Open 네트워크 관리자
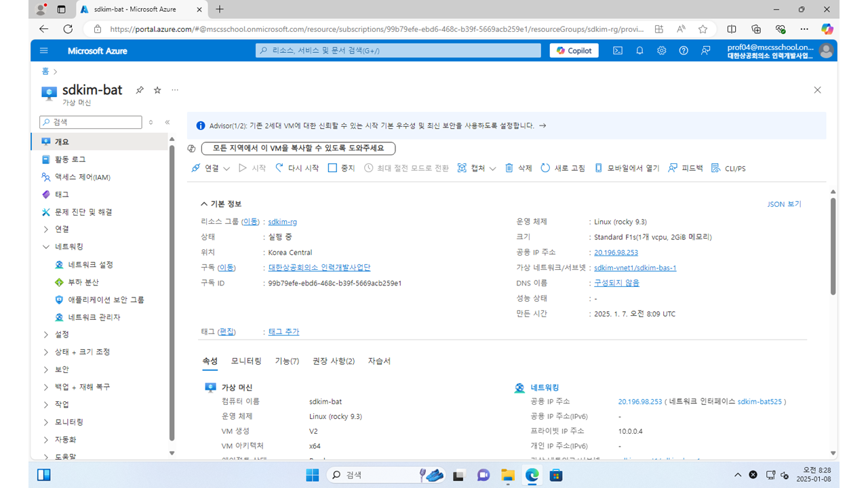The width and height of the screenshot is (868, 488). click(x=94, y=317)
